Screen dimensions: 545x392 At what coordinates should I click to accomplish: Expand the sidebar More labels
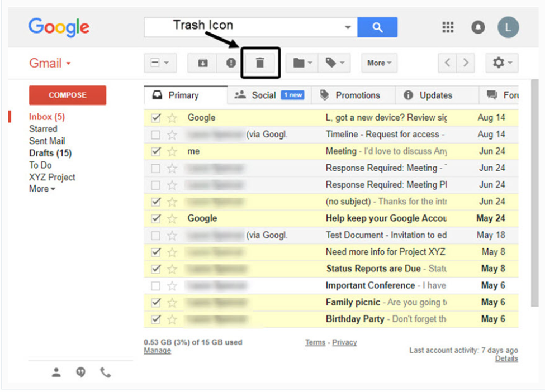(42, 189)
